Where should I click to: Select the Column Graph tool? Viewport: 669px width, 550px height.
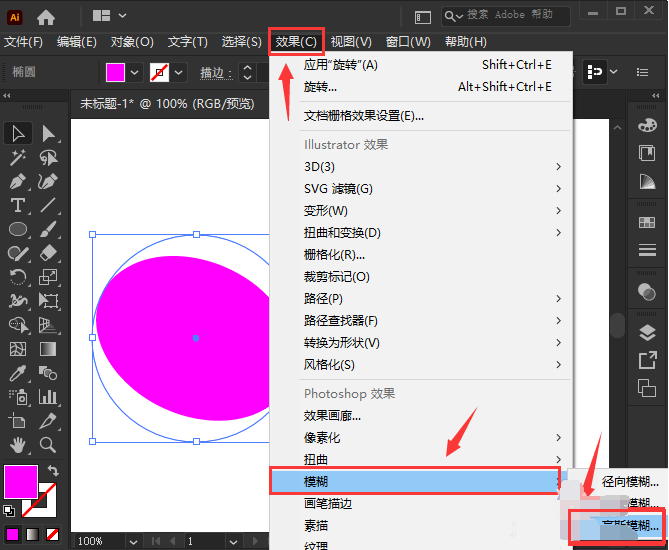(x=48, y=397)
